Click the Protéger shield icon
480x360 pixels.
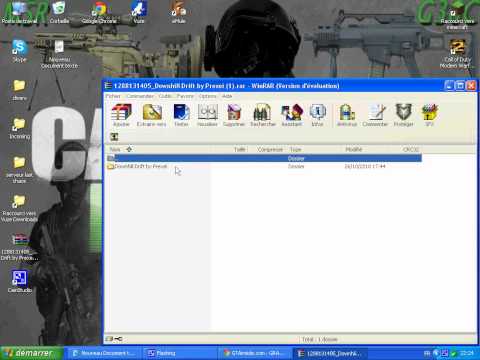click(404, 115)
